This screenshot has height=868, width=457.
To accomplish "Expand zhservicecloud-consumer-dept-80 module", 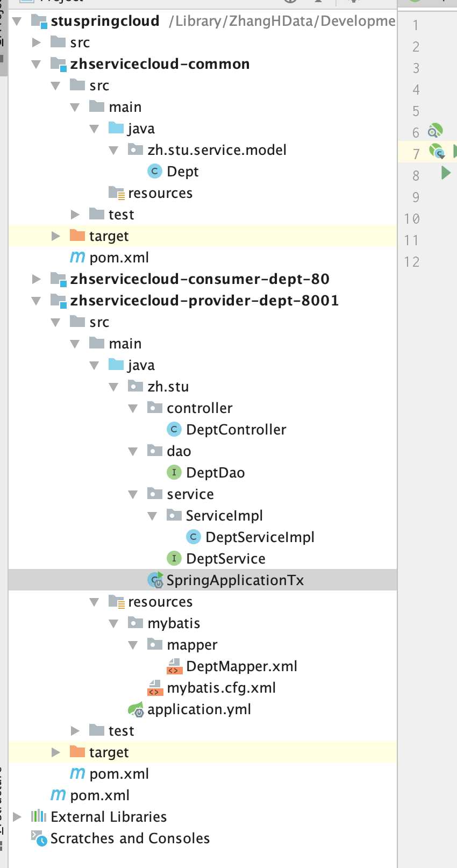I will (x=37, y=279).
